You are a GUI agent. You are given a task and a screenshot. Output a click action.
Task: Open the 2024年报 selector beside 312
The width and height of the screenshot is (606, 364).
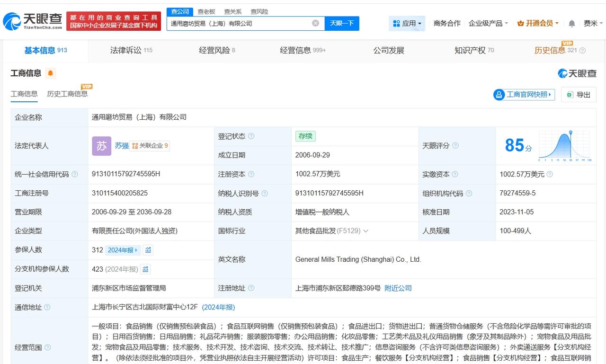[x=123, y=250]
